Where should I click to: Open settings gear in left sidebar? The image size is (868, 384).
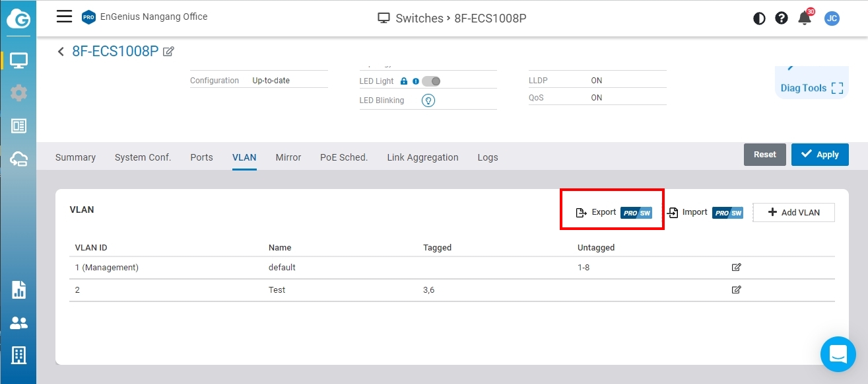coord(18,93)
